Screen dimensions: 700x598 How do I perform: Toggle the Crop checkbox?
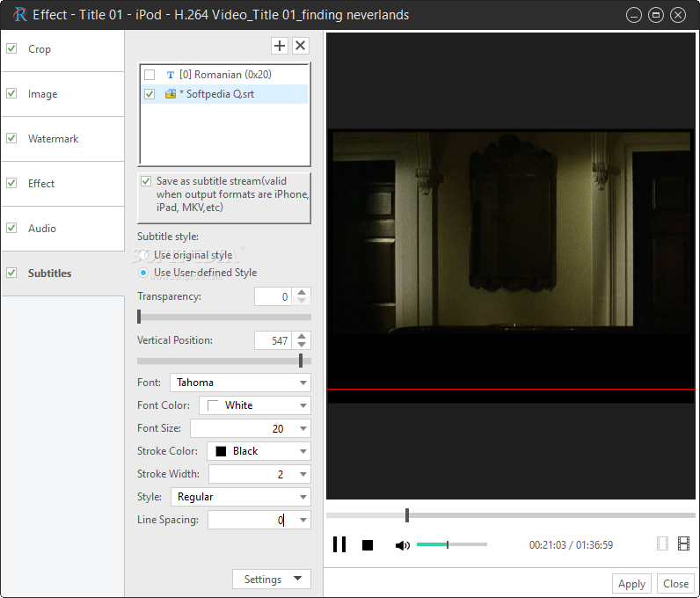[x=11, y=48]
